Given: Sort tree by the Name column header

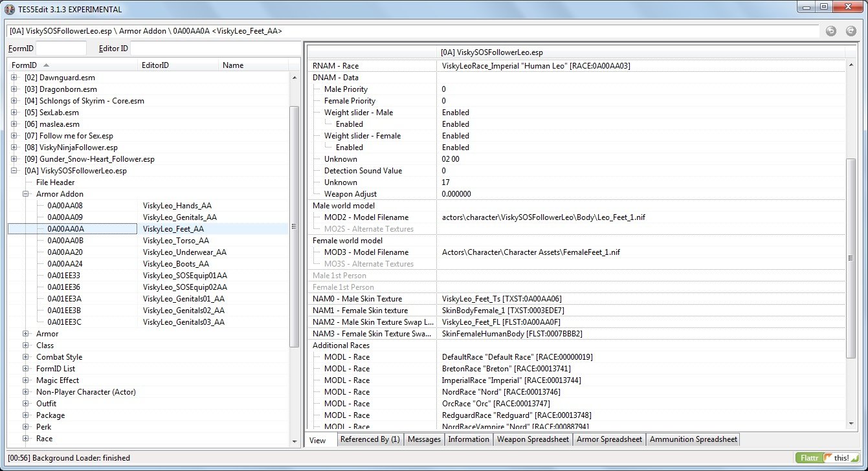Looking at the screenshot, I should click(254, 65).
